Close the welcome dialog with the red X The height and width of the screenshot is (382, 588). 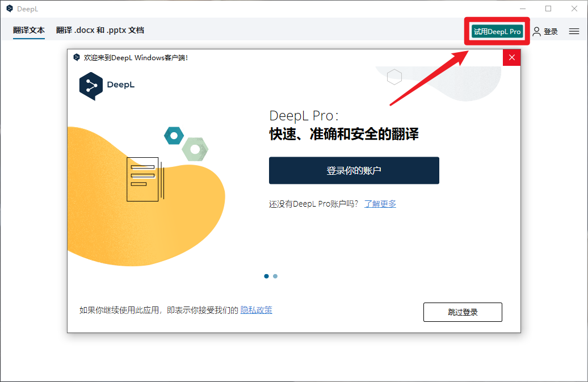pos(511,57)
